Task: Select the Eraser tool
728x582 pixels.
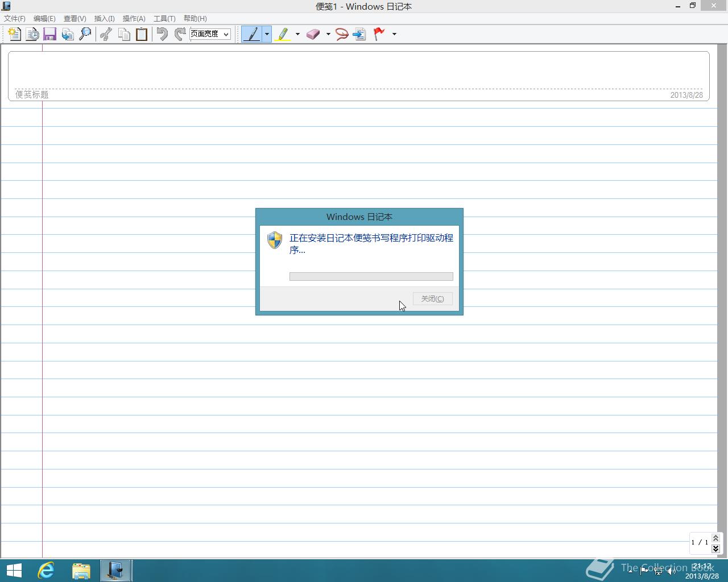Action: coord(313,34)
